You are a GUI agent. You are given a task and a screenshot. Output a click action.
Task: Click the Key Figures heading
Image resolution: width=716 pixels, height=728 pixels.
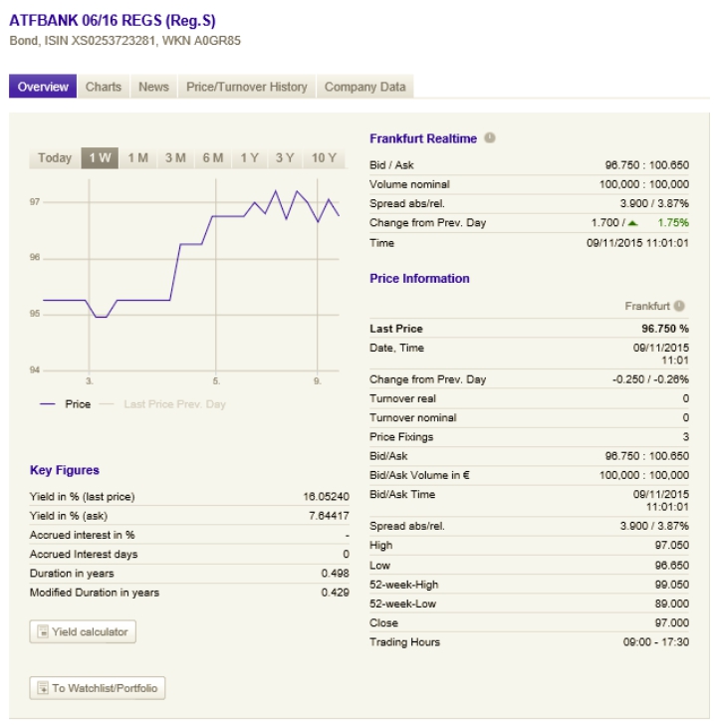pyautogui.click(x=65, y=470)
